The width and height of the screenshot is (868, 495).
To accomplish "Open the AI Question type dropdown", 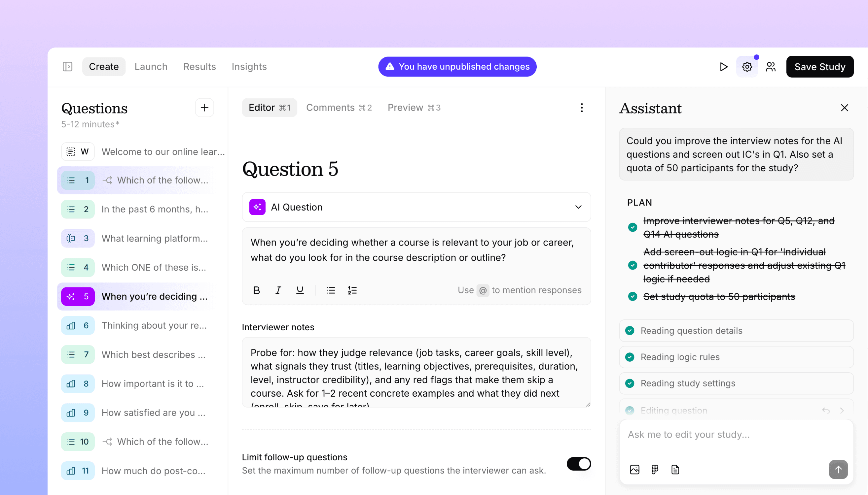I will [578, 207].
